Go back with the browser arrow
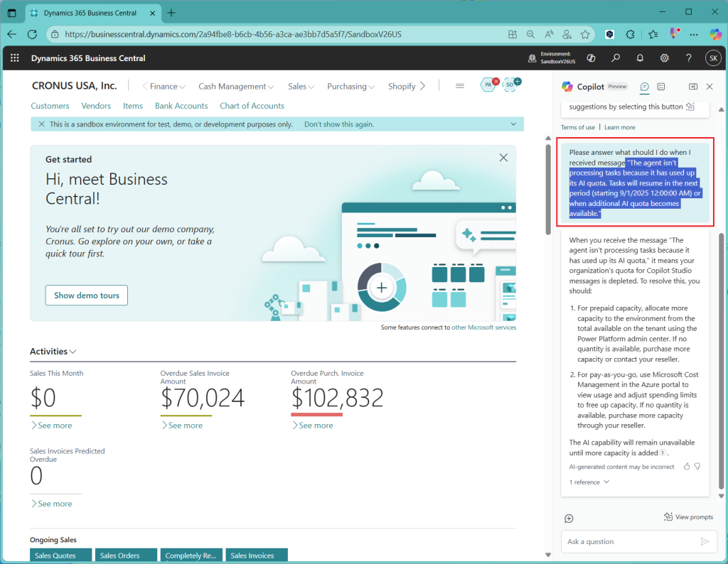This screenshot has height=564, width=728. (12, 34)
